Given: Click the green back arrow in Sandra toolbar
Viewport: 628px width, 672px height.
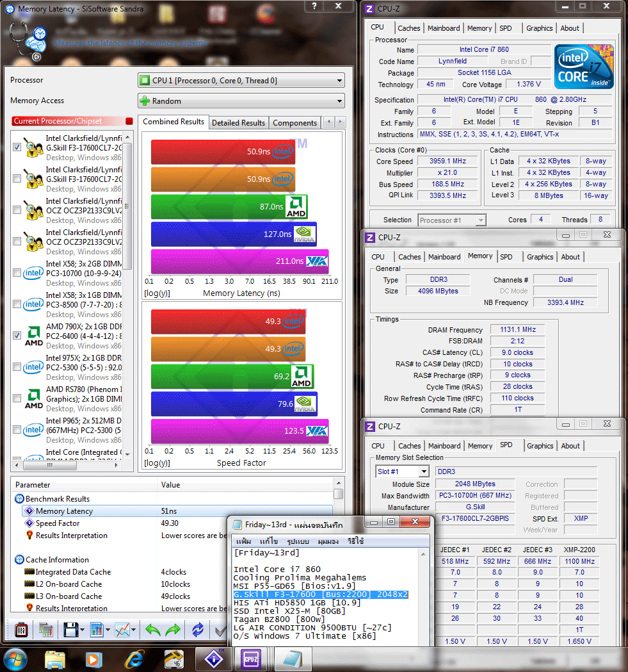Looking at the screenshot, I should [x=152, y=630].
